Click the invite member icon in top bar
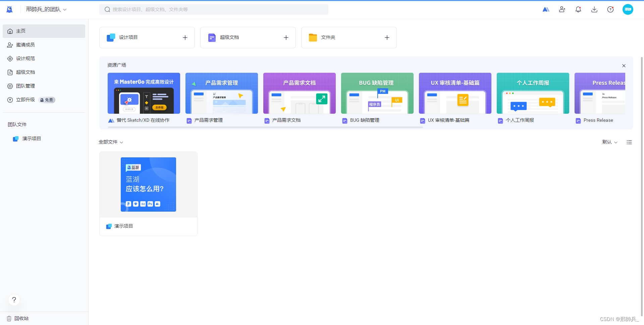The height and width of the screenshot is (325, 644). tap(562, 9)
